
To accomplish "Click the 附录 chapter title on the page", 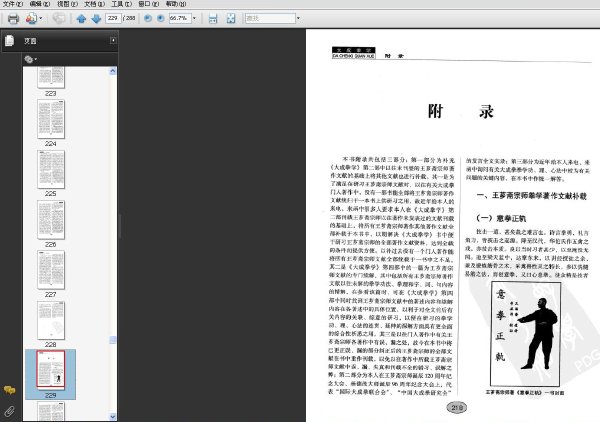I will (461, 112).
